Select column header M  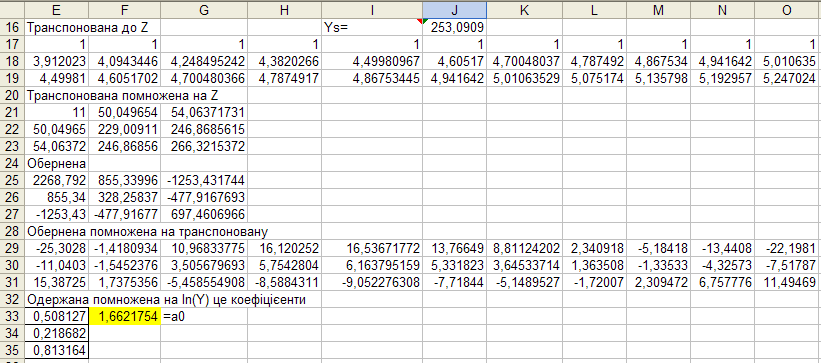coord(658,10)
